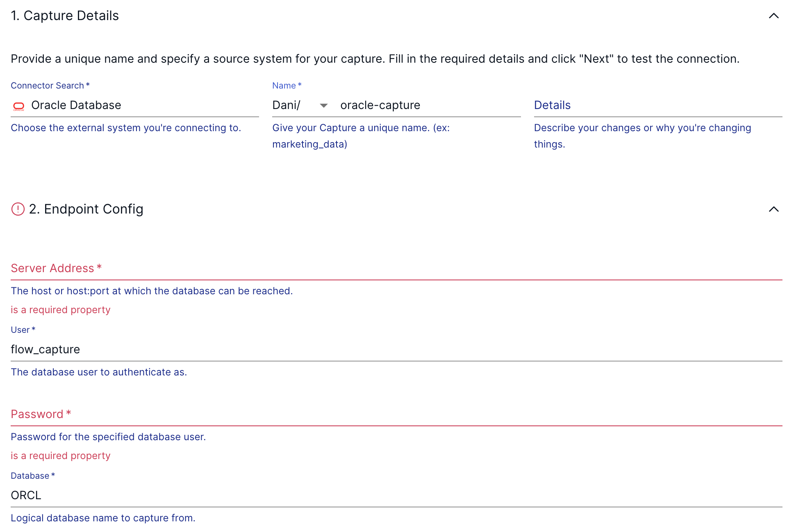
Task: Focus the Server Address field
Action: [396, 268]
